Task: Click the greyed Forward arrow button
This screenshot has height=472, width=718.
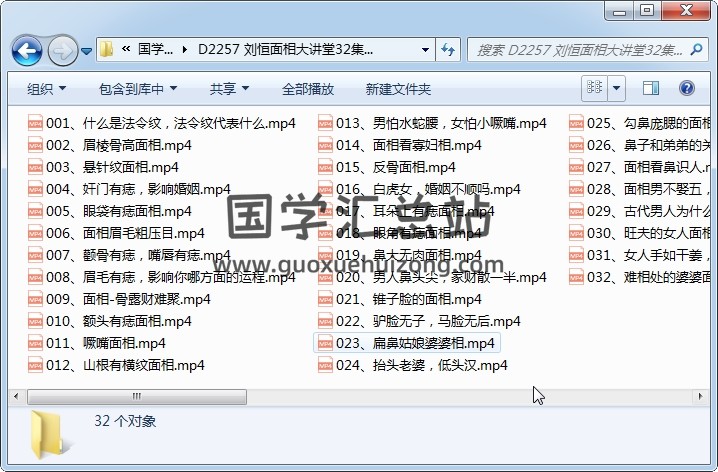Action: pos(62,50)
